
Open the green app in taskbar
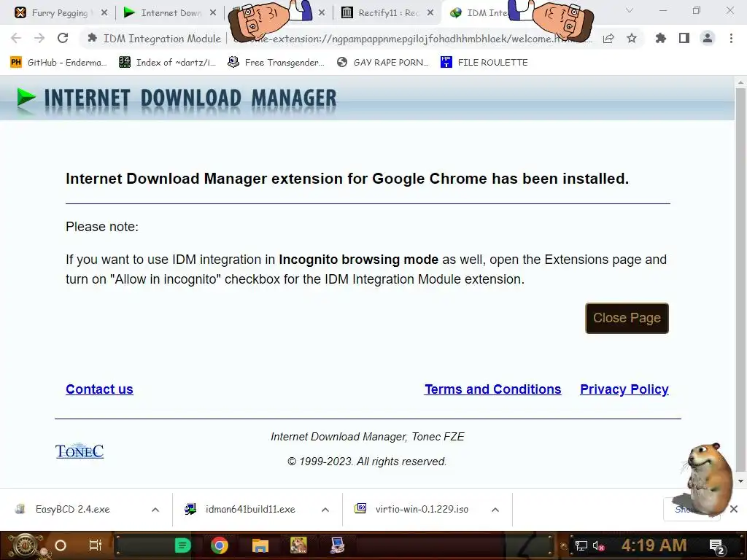coord(182,545)
